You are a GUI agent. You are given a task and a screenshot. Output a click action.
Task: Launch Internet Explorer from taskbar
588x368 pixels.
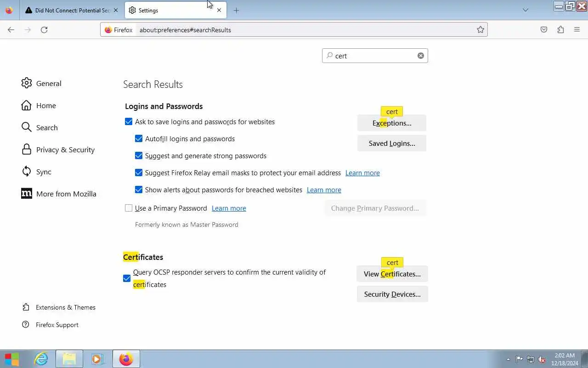[41, 359]
